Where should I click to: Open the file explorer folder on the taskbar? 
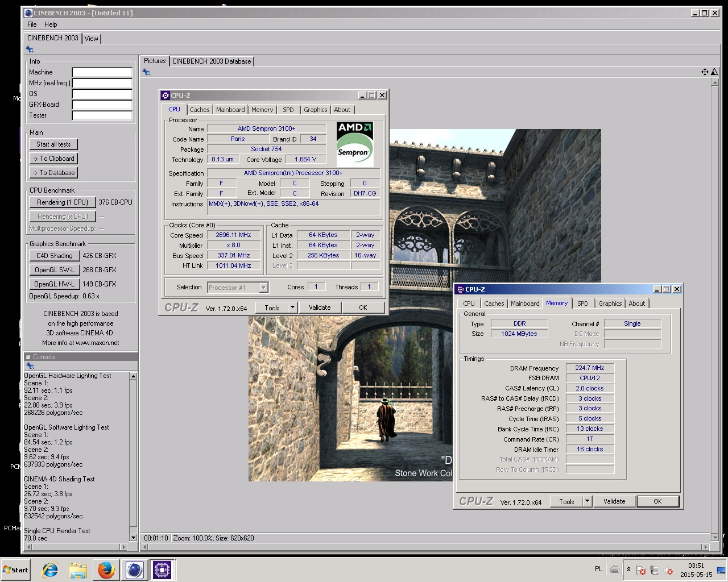coord(78,569)
